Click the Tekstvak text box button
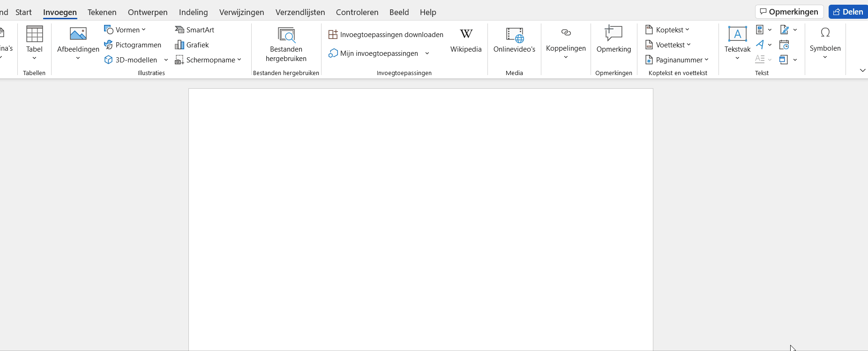Image resolution: width=868 pixels, height=351 pixels. point(737,43)
